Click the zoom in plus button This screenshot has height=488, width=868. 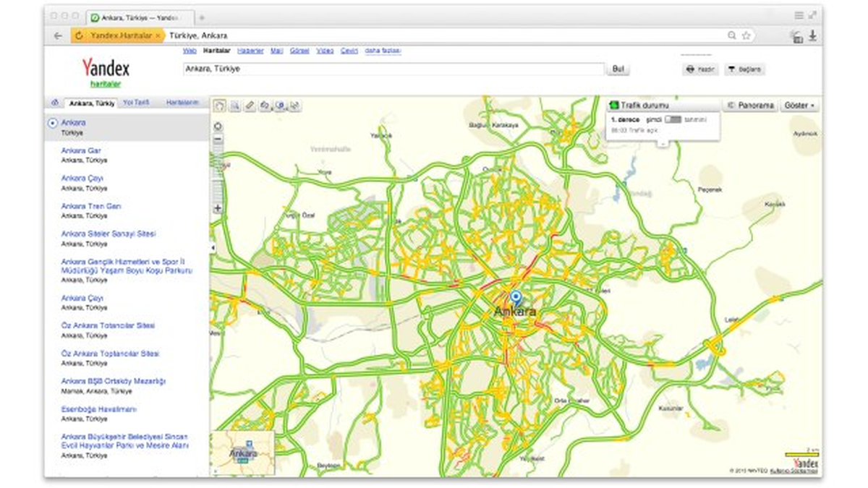(218, 208)
